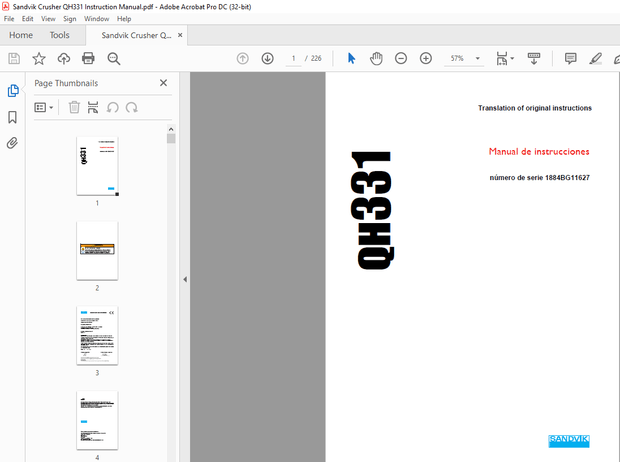Save the file with the floppy disk icon

[x=14, y=59]
